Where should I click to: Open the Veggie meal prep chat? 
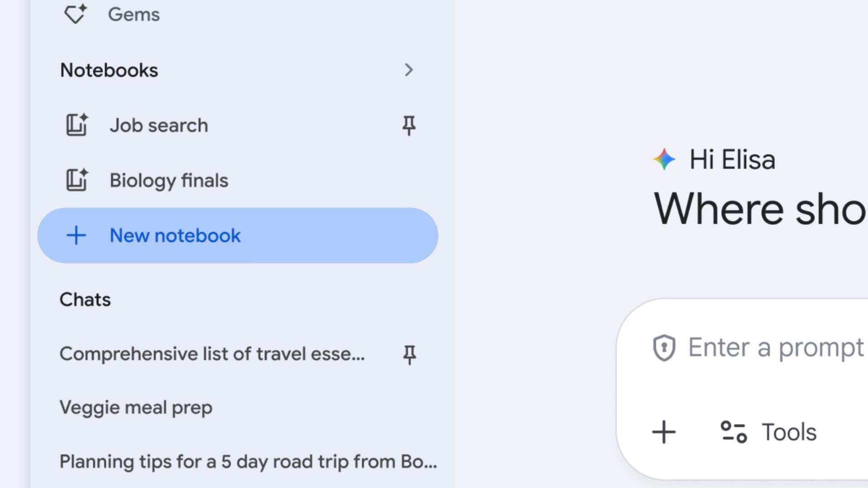click(136, 408)
